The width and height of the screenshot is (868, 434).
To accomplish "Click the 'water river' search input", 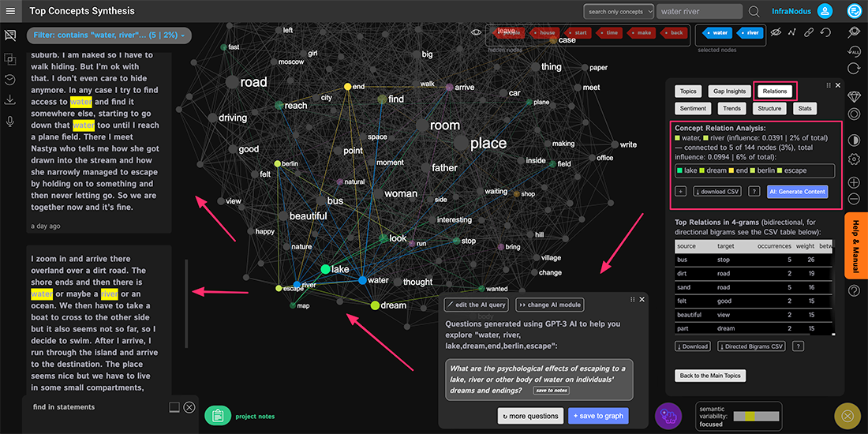I will (x=699, y=12).
